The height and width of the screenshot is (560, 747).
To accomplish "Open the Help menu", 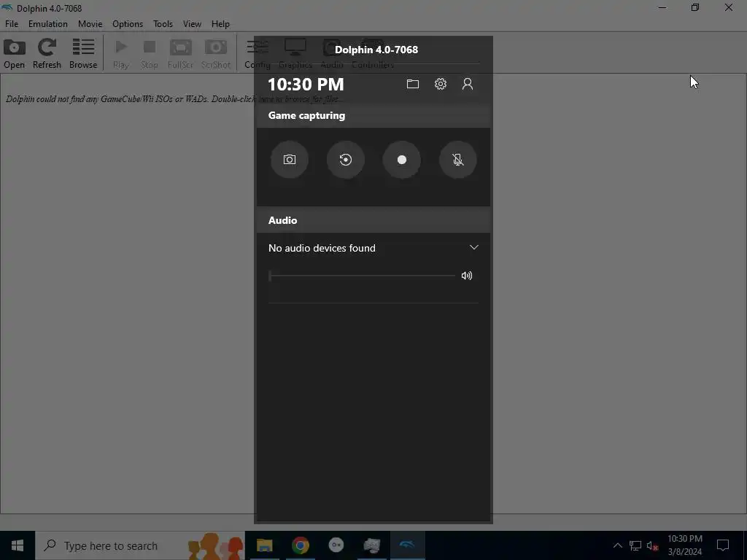I will [x=220, y=24].
